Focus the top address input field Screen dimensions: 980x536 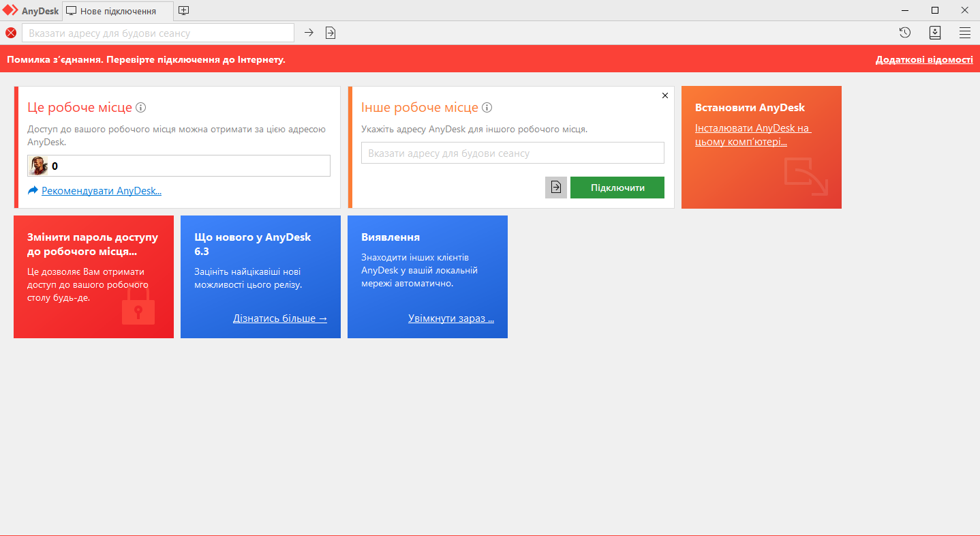coord(158,33)
